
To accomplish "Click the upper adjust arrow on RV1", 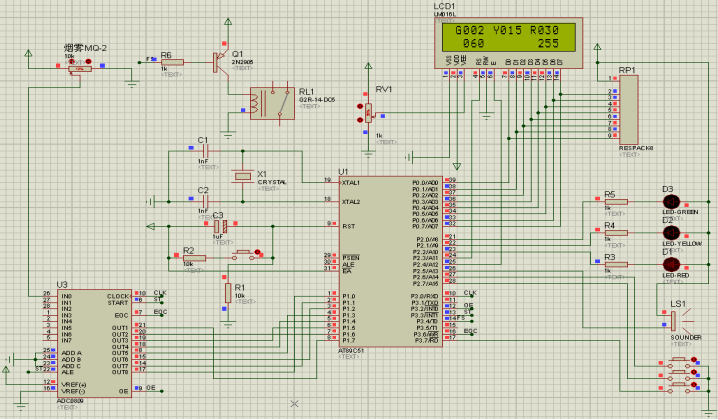I will [x=360, y=106].
